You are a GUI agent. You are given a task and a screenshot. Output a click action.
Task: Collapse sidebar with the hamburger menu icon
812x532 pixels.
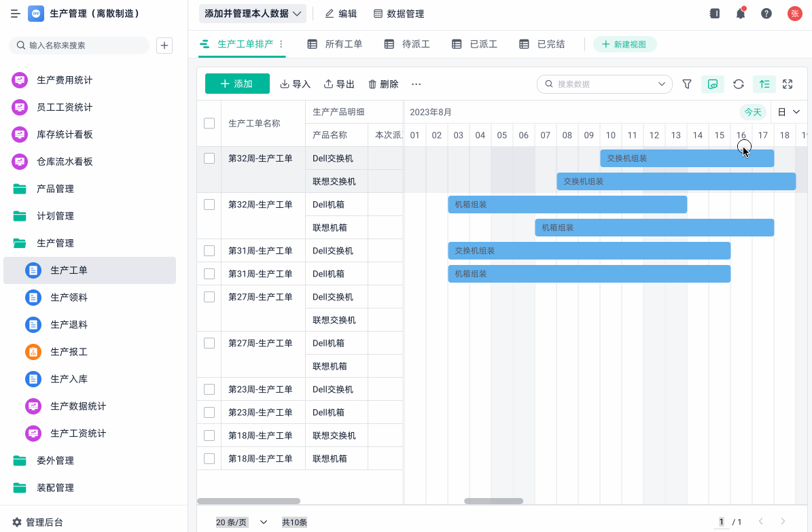click(15, 14)
